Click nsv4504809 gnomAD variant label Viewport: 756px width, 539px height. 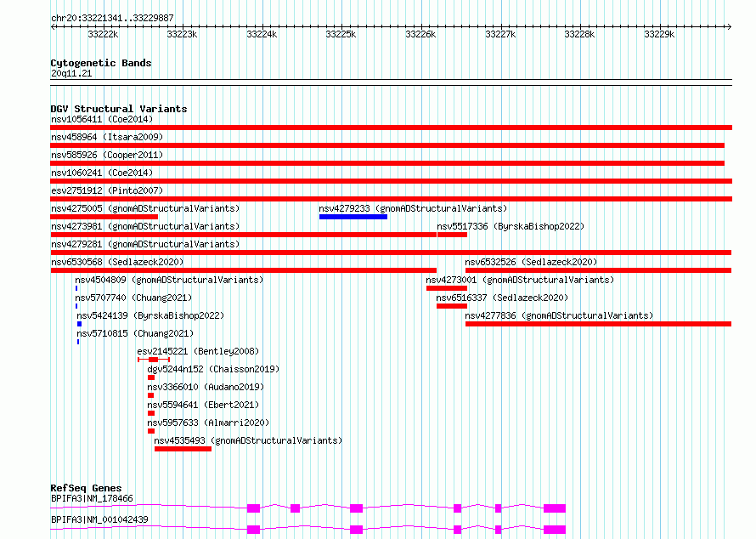click(x=169, y=280)
